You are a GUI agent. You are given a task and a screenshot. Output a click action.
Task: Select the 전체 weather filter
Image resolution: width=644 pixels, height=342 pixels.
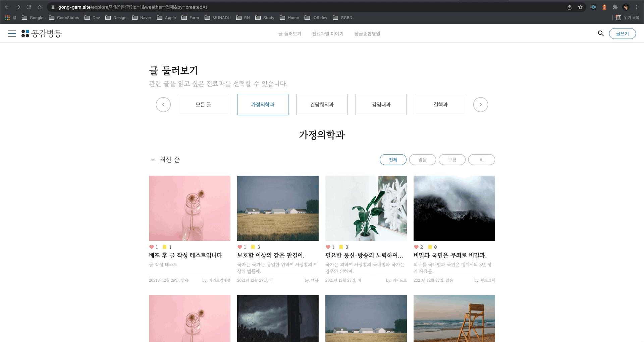(393, 160)
